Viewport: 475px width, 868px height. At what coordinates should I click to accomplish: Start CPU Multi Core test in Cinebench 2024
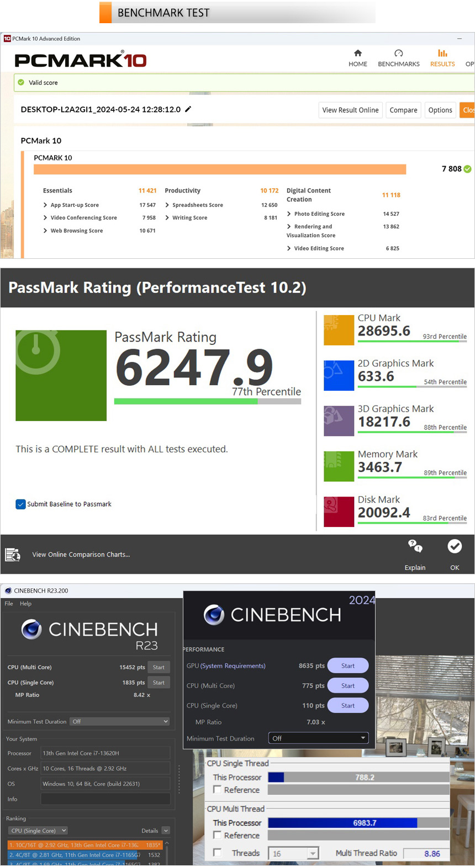coord(348,685)
